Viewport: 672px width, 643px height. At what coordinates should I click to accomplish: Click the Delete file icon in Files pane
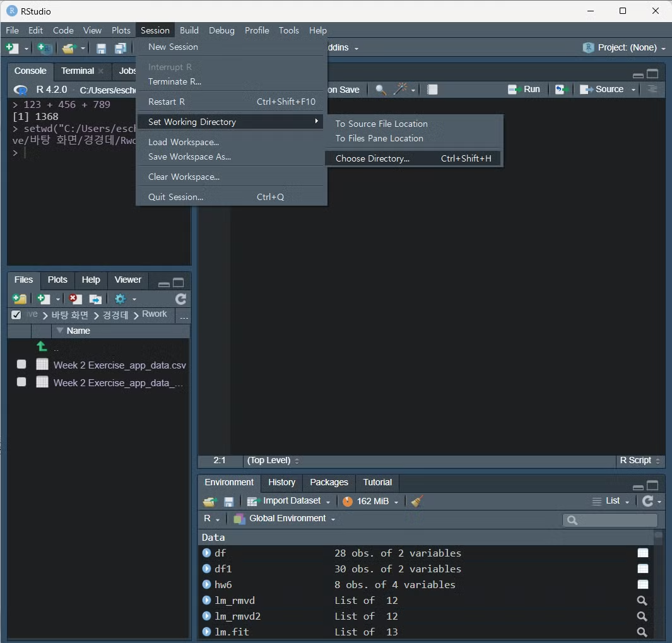75,298
